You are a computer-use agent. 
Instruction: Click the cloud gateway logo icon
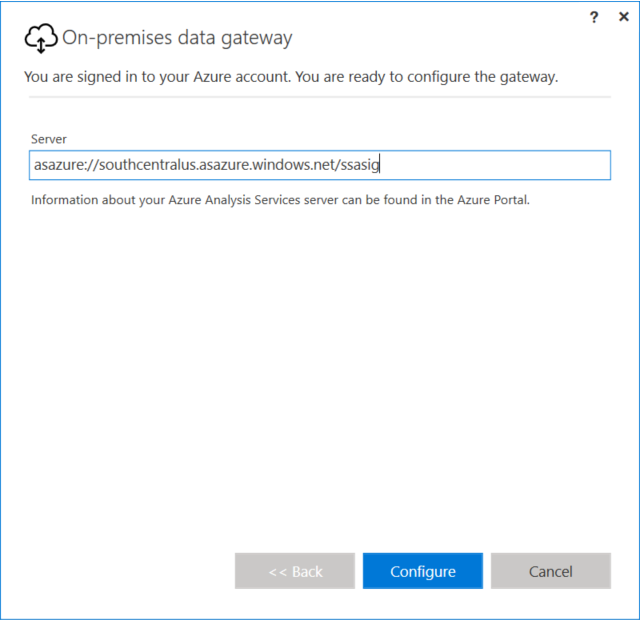[x=40, y=39]
